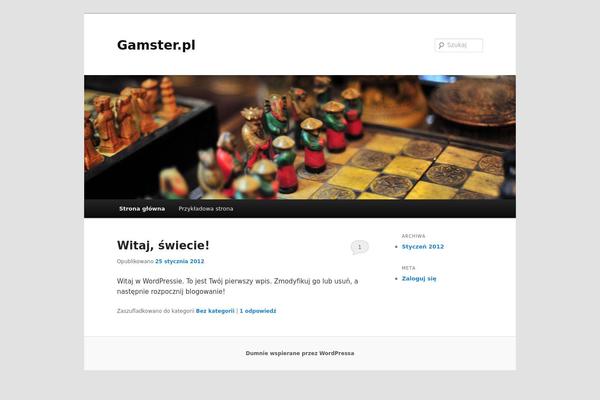Image resolution: width=600 pixels, height=400 pixels.
Task: Click the Opublikowano label under the post title
Action: 135,261
